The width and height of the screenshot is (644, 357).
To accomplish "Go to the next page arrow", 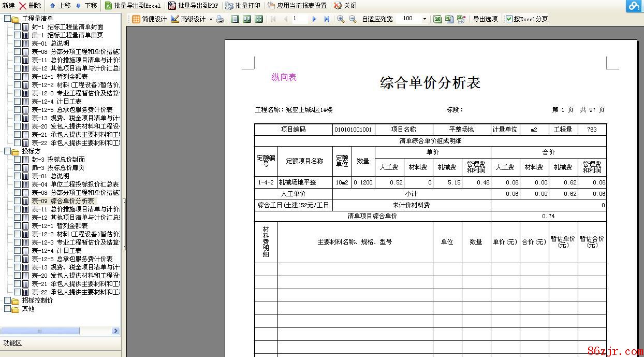I will point(314,19).
